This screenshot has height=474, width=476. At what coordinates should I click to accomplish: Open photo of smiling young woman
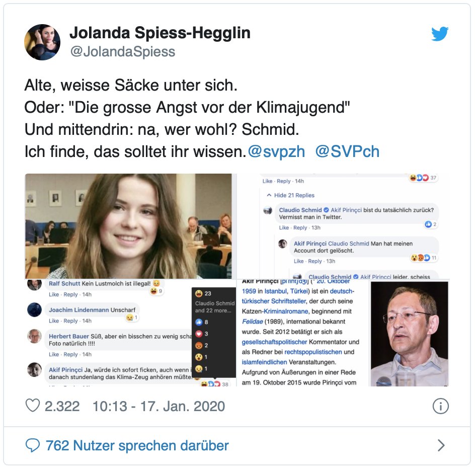(128, 226)
